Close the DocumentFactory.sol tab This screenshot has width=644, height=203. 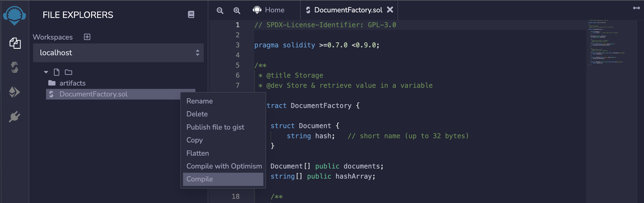[x=390, y=10]
